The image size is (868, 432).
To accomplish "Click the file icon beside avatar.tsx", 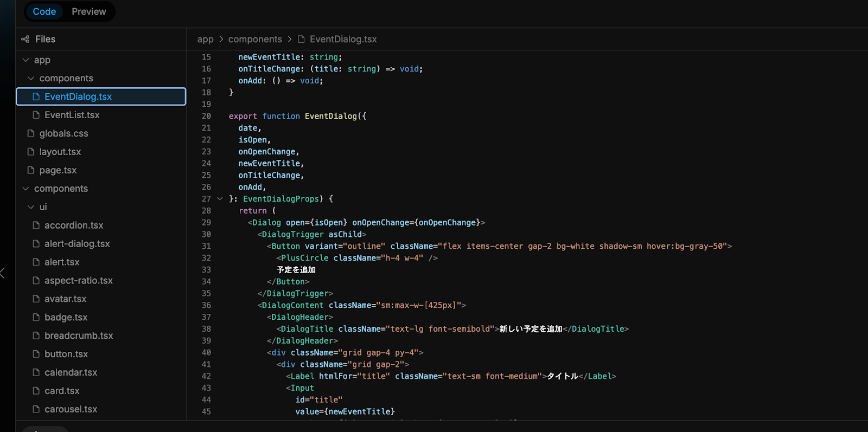I will [36, 299].
